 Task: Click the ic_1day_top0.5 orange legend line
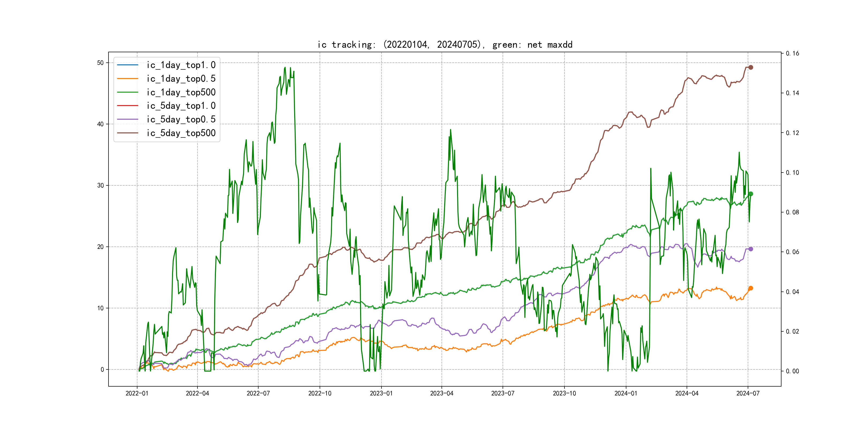[x=127, y=78]
